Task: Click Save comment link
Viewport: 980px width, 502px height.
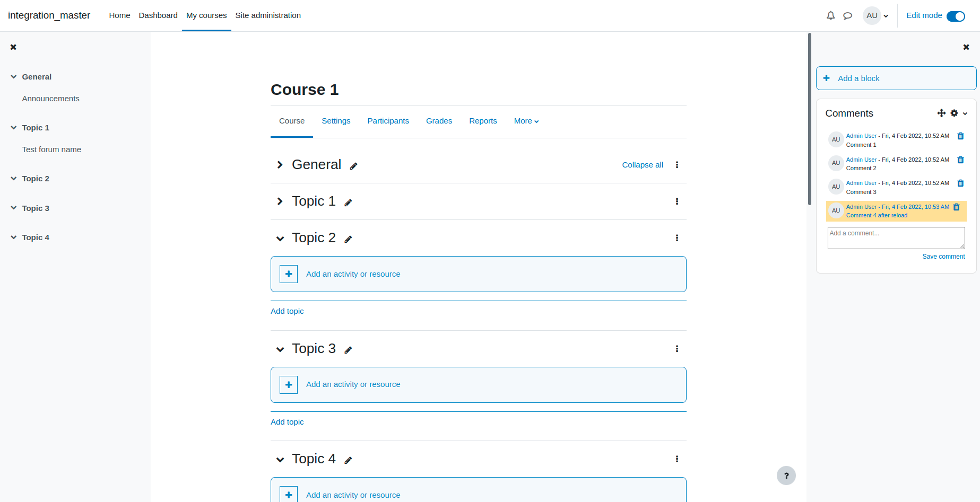Action: tap(943, 257)
